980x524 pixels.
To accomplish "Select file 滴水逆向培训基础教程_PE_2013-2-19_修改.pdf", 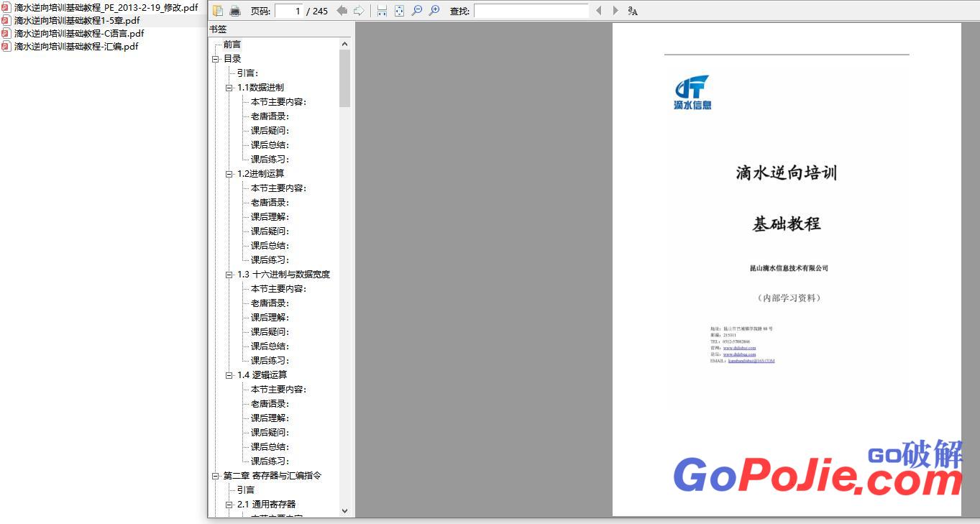I will [x=106, y=7].
